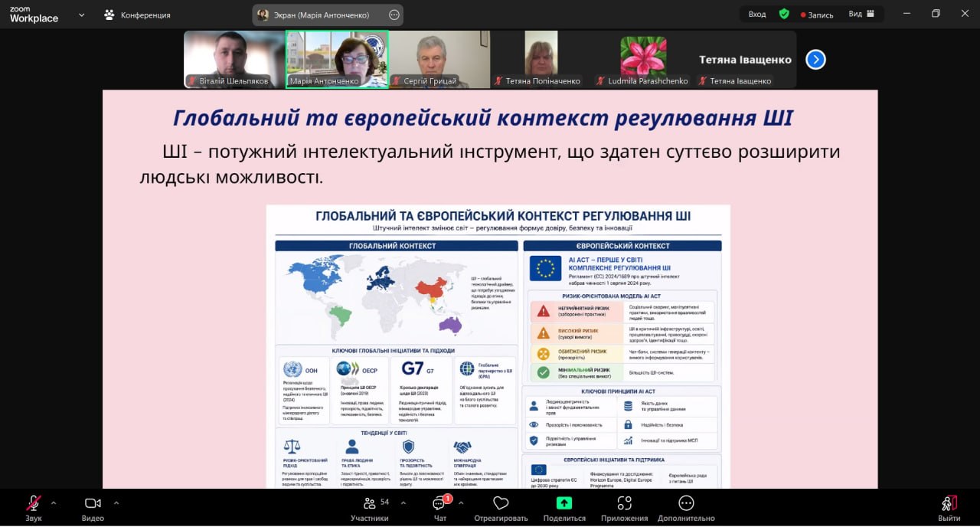The image size is (980, 527).
Task: Click the person ПРАВА ЛЮДИНИ ТА ЕТИКА icon
Action: click(351, 447)
